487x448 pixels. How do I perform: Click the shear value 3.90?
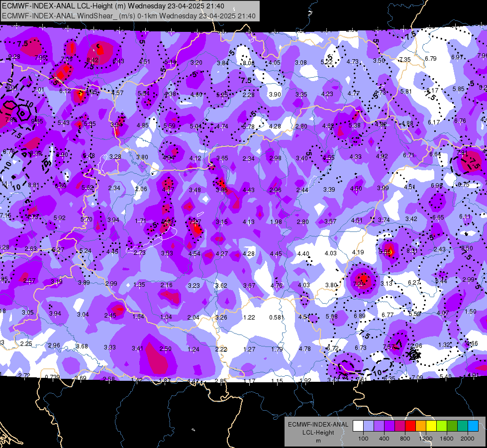[275, 94]
